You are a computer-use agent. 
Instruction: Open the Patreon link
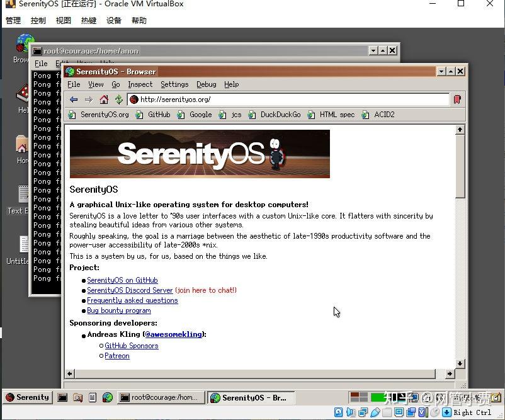(117, 356)
